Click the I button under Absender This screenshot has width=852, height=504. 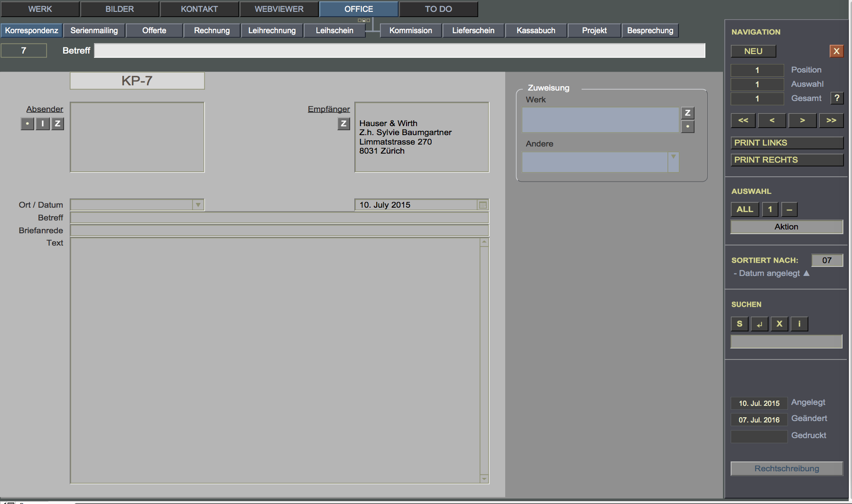pos(43,124)
